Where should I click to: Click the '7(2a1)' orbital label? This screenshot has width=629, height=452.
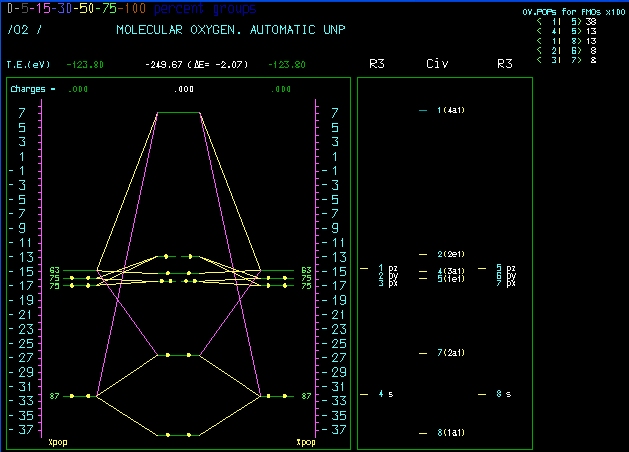click(451, 353)
